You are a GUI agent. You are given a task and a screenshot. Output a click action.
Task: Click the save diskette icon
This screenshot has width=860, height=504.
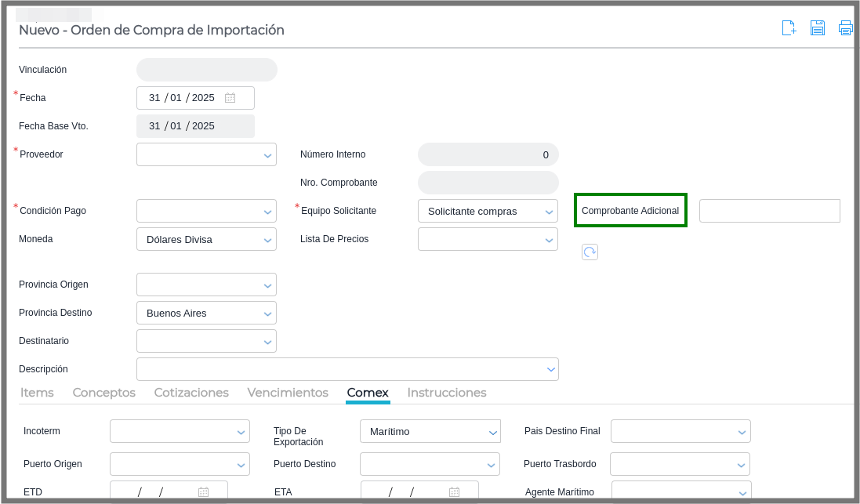[x=817, y=28]
